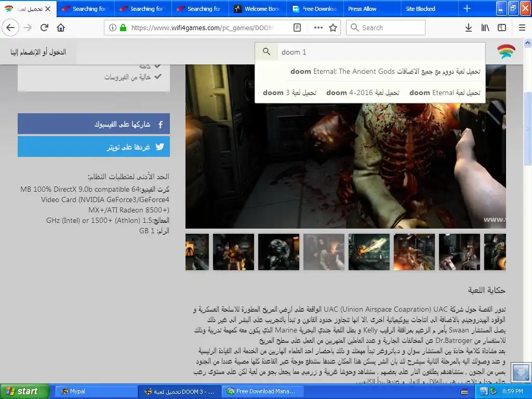
Task: Click the scrollbar up arrow
Action: (x=527, y=43)
